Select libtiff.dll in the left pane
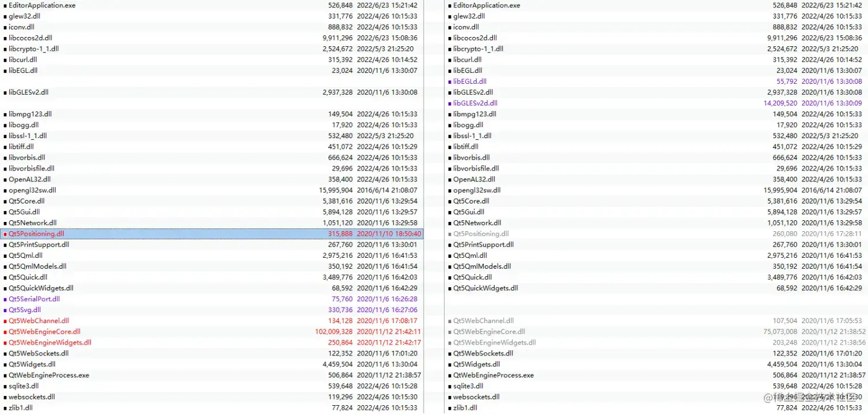868x415 pixels. point(21,147)
